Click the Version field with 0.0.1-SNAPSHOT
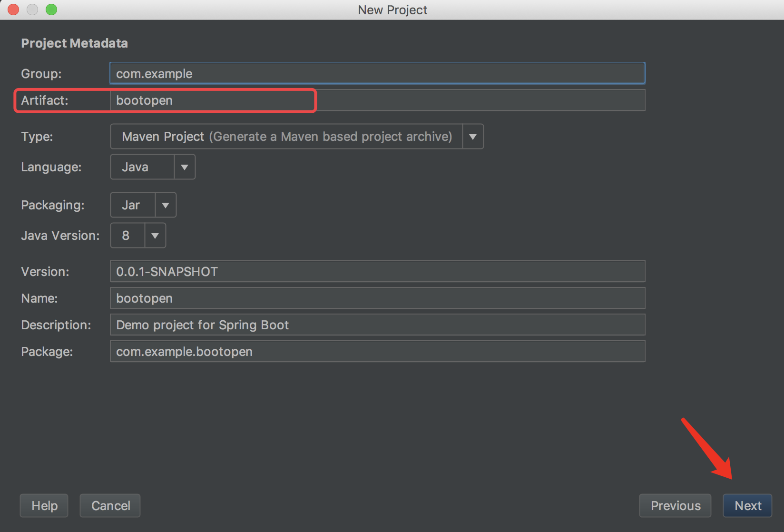 point(377,272)
